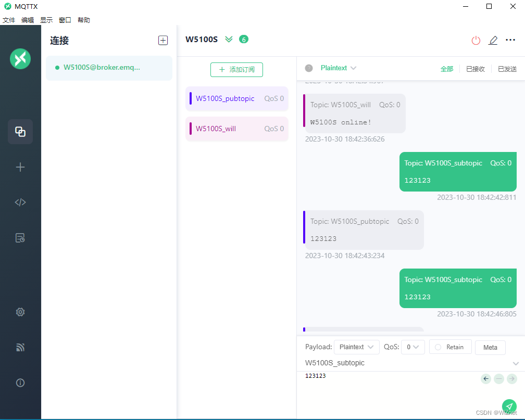Open the received Plaintext format dropdown

[338, 68]
